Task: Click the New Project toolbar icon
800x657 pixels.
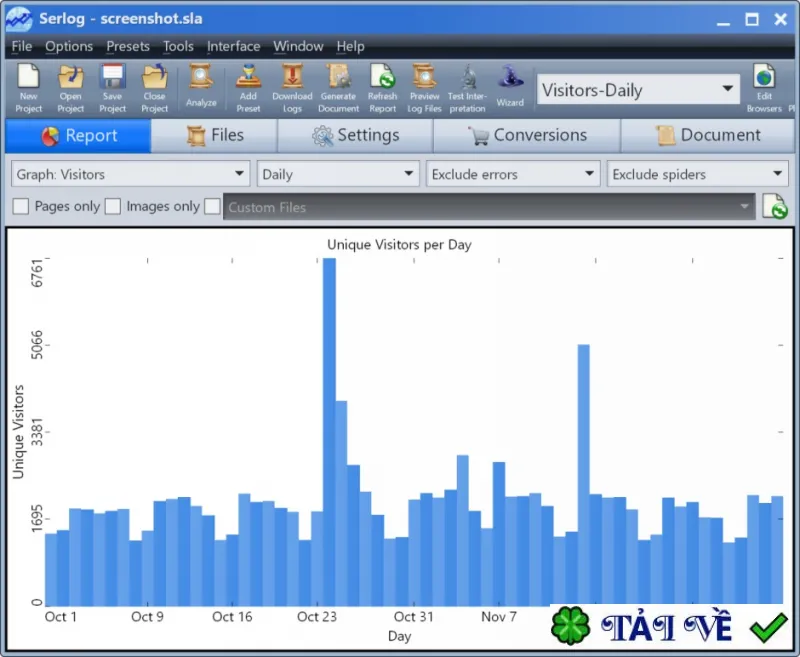Action: click(28, 77)
